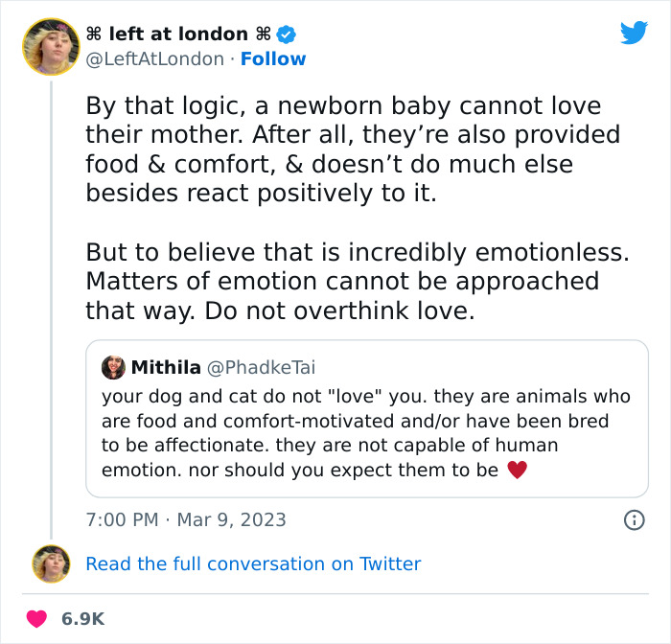Visit the @PhadkeTai handle
This screenshot has width=671, height=644.
tap(261, 367)
